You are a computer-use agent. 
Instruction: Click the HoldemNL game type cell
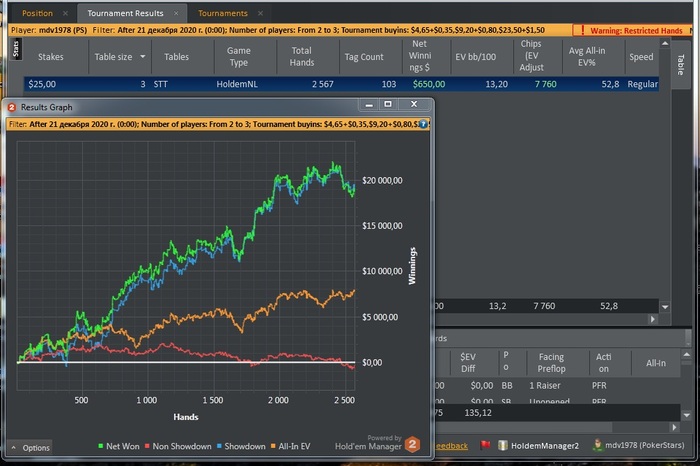[237, 84]
